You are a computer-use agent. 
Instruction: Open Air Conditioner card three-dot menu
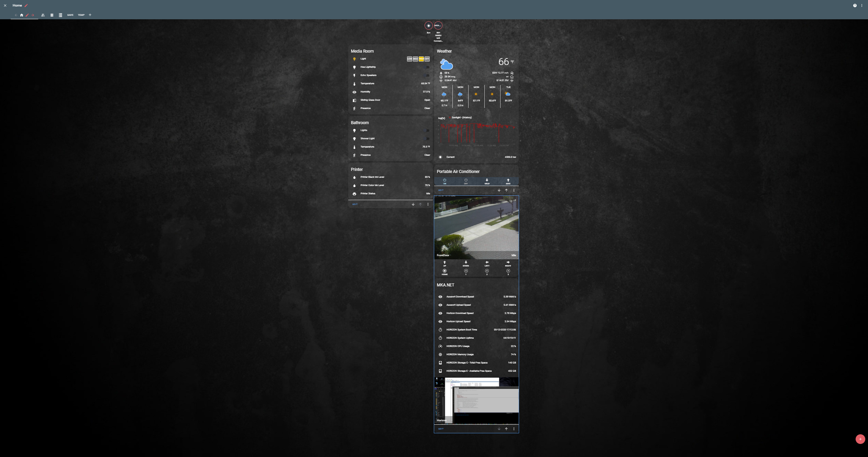coord(514,190)
